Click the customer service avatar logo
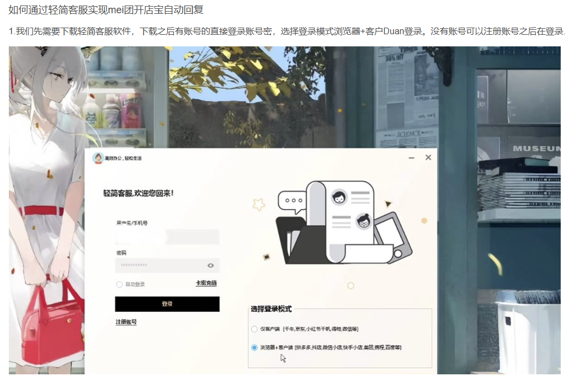The image size is (574, 392). pyautogui.click(x=98, y=158)
